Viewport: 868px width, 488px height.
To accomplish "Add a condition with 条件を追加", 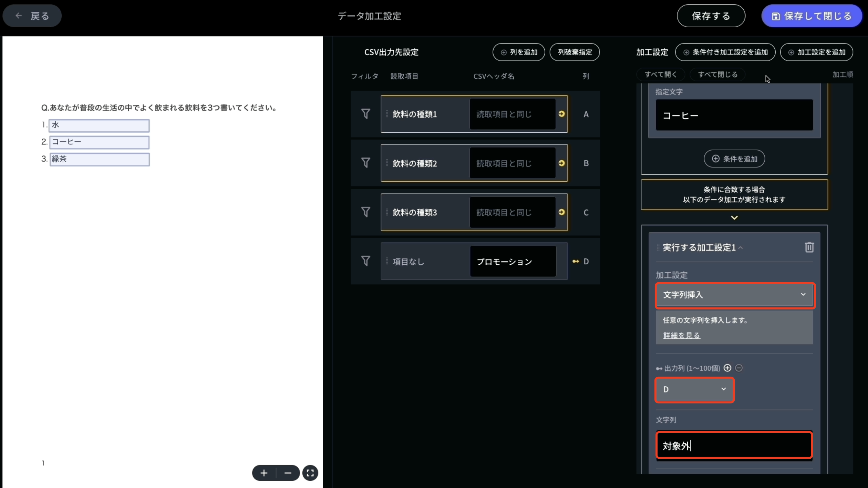I will [x=734, y=159].
